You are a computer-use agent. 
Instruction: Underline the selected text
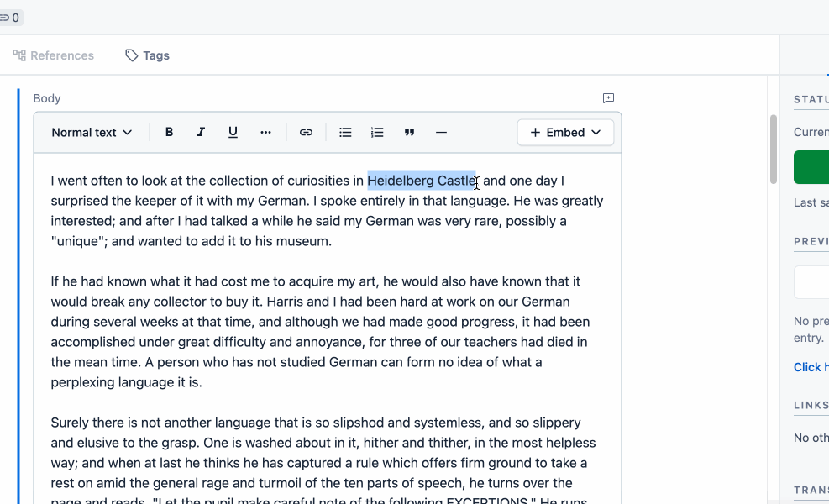coord(233,132)
